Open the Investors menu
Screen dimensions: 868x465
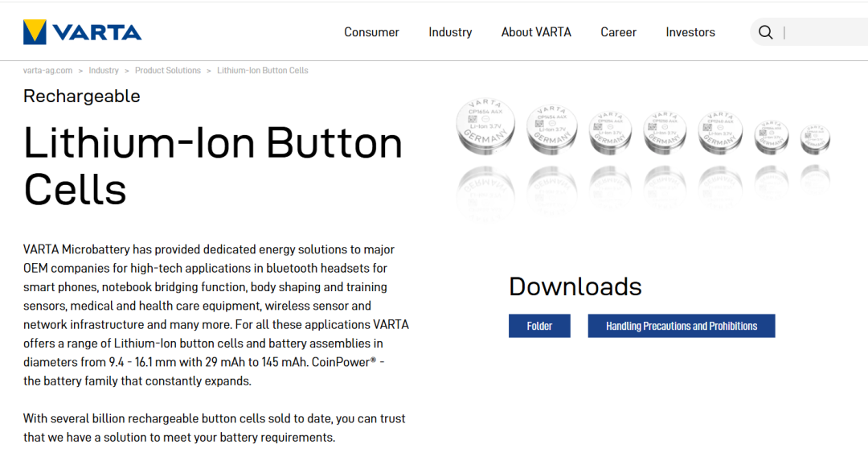click(690, 32)
